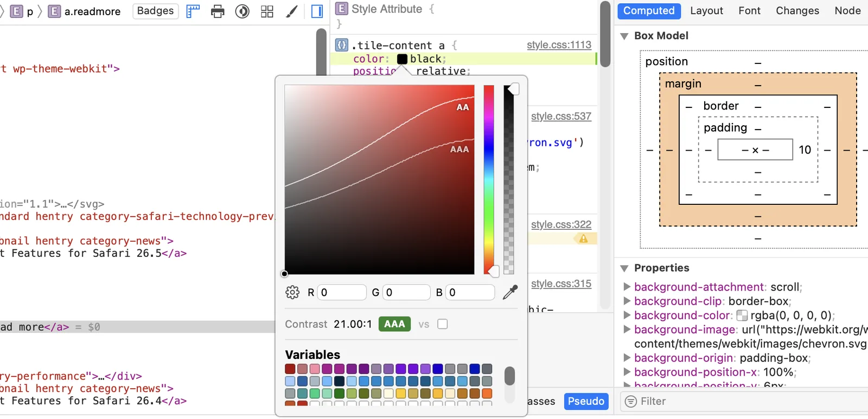This screenshot has height=419, width=868.
Task: Click the Badges button
Action: (155, 11)
